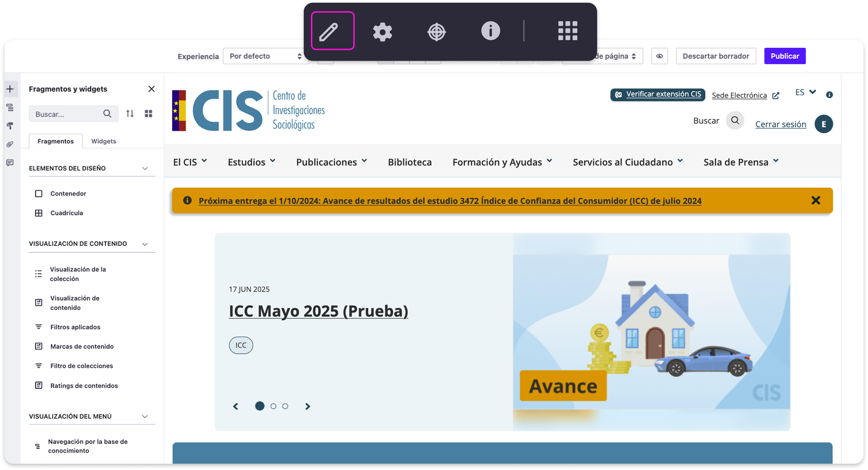Toggle card view in fragments panel
This screenshot has height=470, width=868.
coord(148,114)
